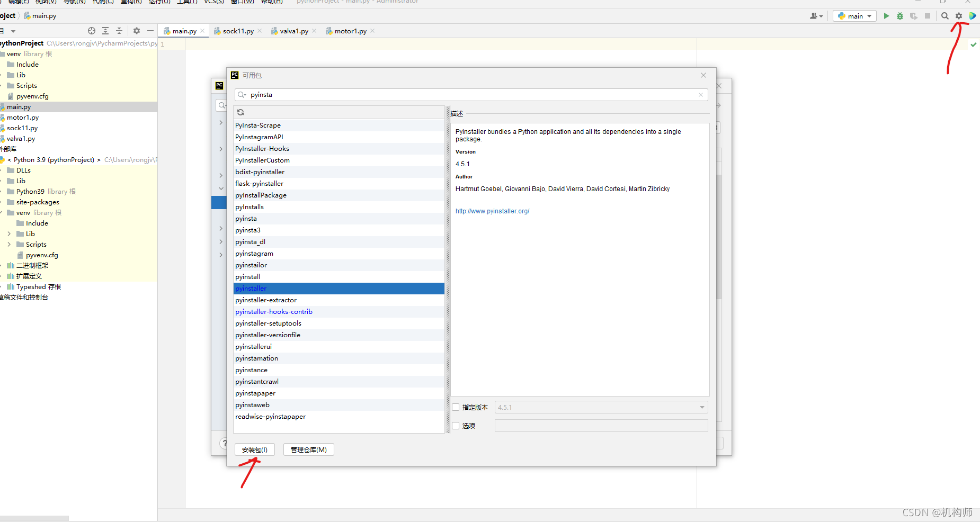This screenshot has width=980, height=522.
Task: Focus the package search field containing pyinsta
Action: coord(471,95)
